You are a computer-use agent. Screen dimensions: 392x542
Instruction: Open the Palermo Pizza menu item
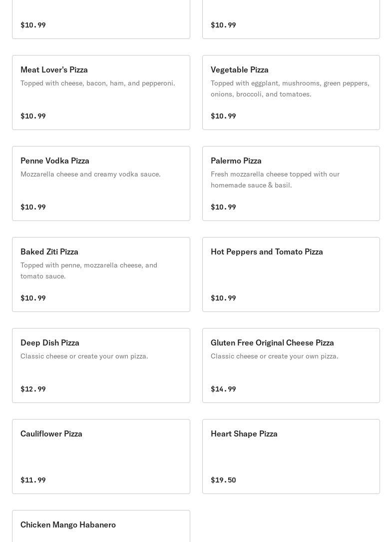coord(291,183)
